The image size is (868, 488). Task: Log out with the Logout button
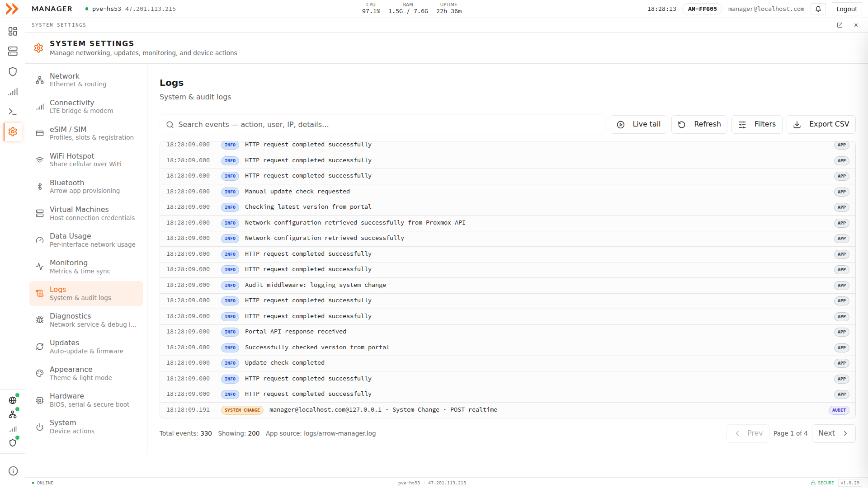pyautogui.click(x=846, y=9)
